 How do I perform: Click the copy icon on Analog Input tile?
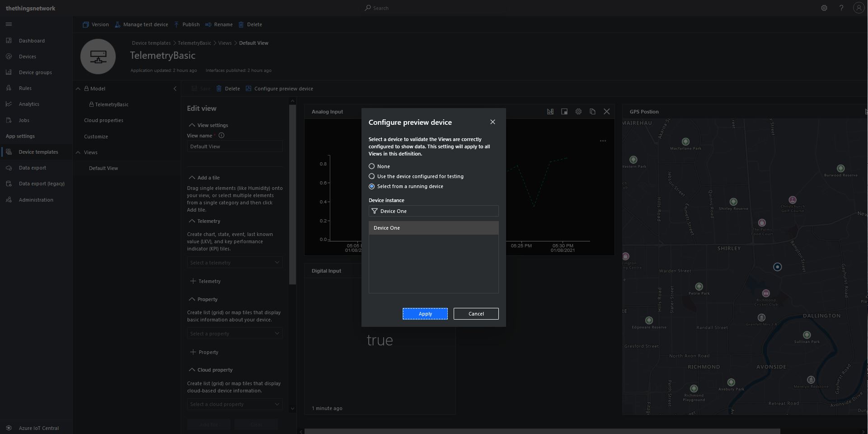tap(592, 112)
